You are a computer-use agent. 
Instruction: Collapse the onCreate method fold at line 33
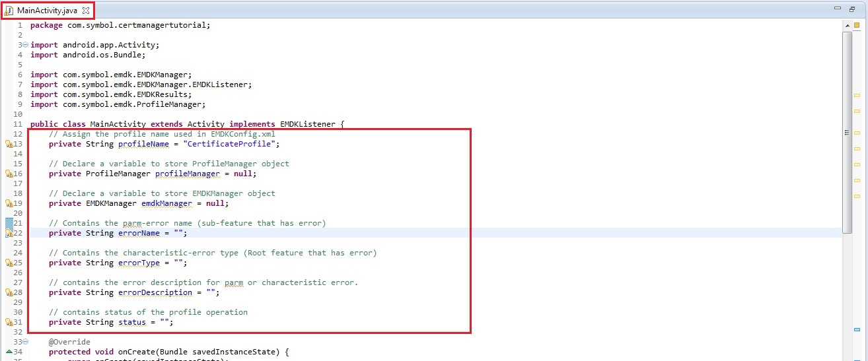(25, 342)
